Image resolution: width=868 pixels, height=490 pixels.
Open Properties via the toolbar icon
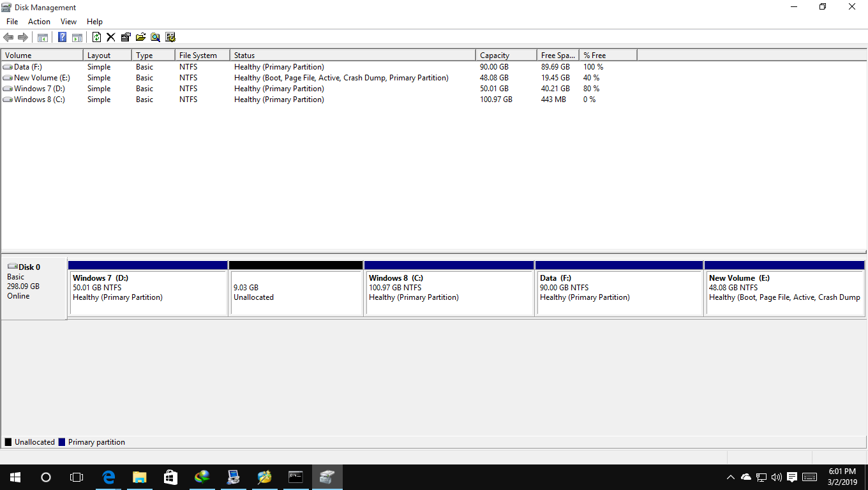pyautogui.click(x=126, y=37)
